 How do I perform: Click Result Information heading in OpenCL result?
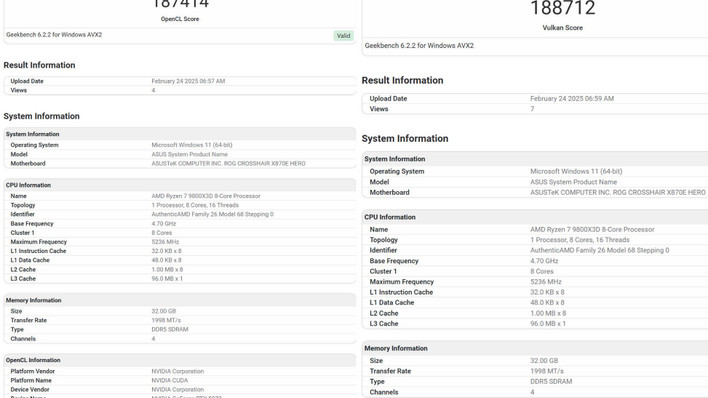pos(39,65)
